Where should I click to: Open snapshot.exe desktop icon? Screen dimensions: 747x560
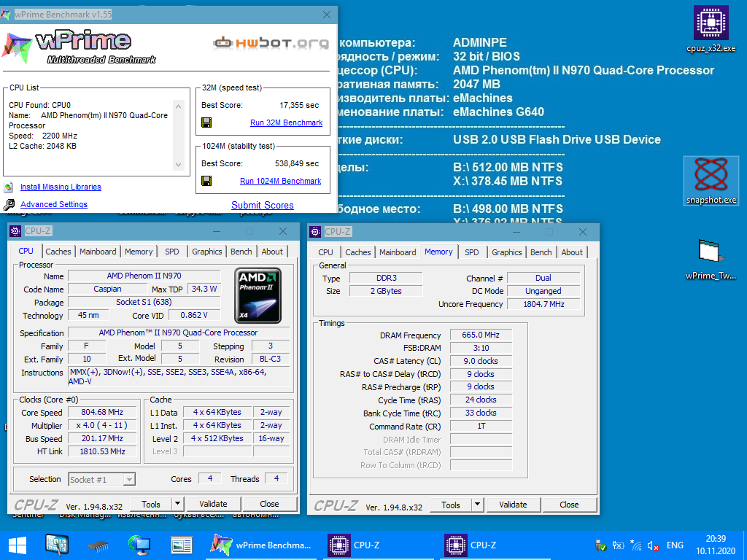711,181
